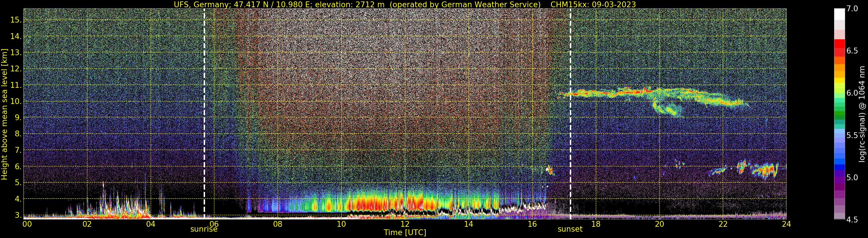Click the time axis tick "00"
Image resolution: width=868 pixels, height=238 pixels.
(27, 224)
